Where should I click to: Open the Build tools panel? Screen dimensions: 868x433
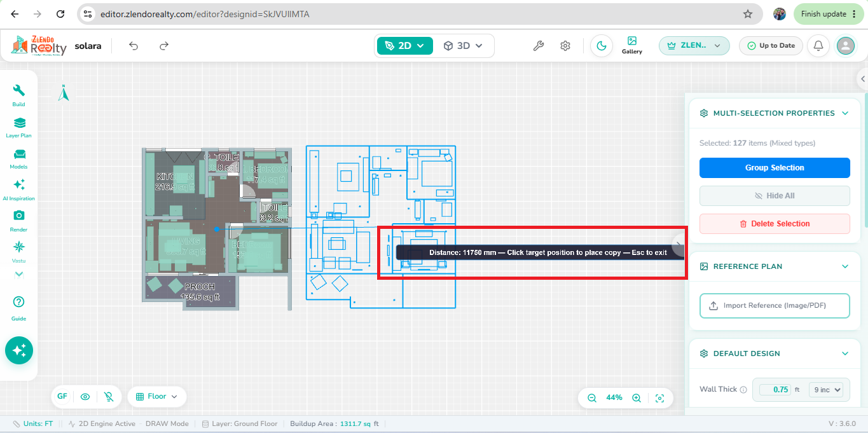tap(19, 95)
